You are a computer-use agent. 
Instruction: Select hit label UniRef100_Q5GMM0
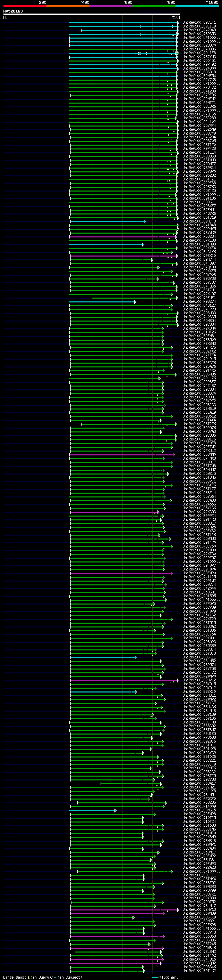point(199,454)
